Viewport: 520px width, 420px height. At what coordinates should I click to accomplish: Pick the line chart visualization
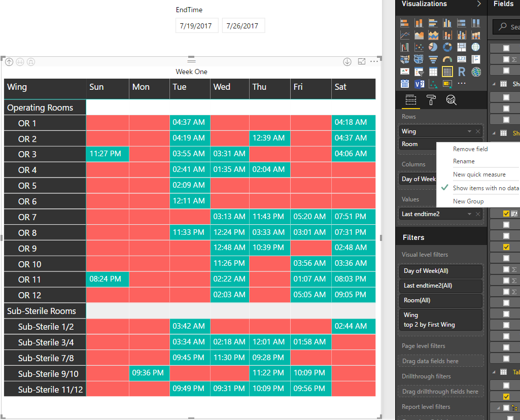(x=404, y=35)
